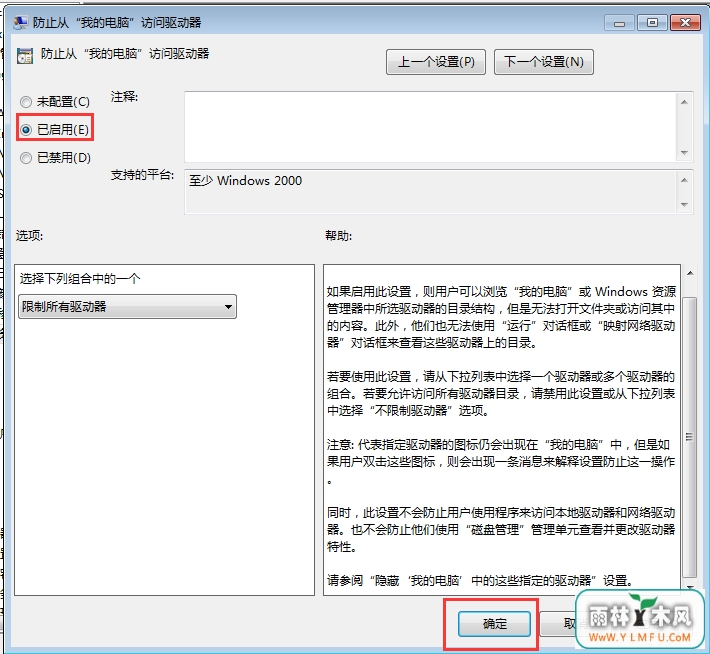Click the 注释 box scroll up arrow
This screenshot has height=654, width=710.
click(684, 102)
